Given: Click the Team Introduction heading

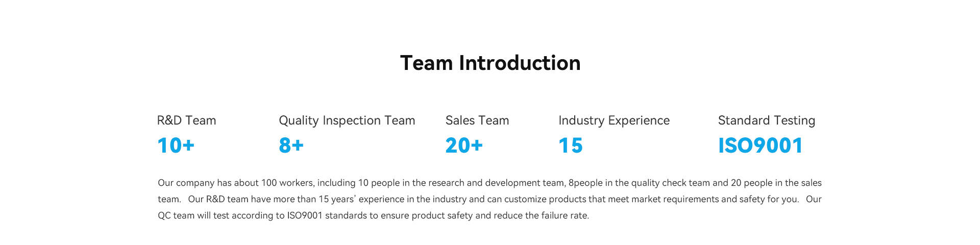Looking at the screenshot, I should click(x=490, y=63).
